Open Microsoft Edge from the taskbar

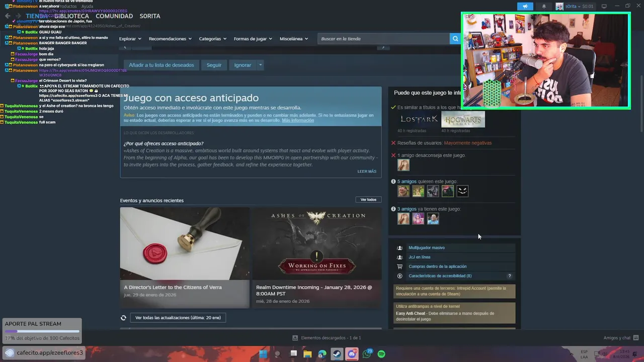(x=323, y=354)
